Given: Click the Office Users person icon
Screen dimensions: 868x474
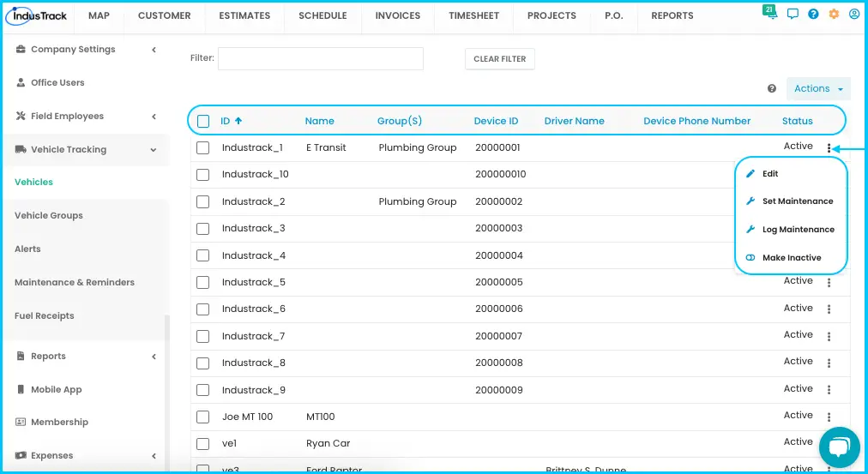Looking at the screenshot, I should [21, 82].
